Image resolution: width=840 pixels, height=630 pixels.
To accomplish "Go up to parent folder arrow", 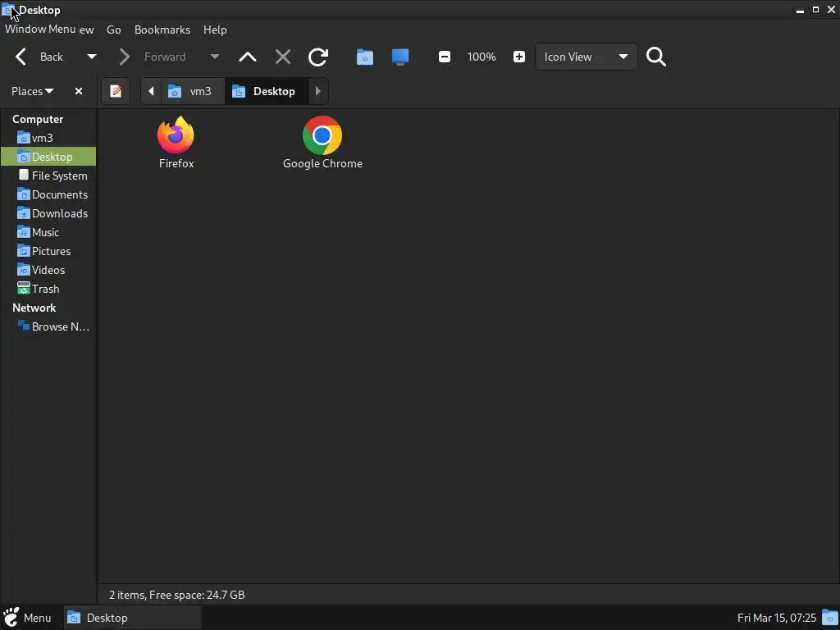I will point(248,57).
